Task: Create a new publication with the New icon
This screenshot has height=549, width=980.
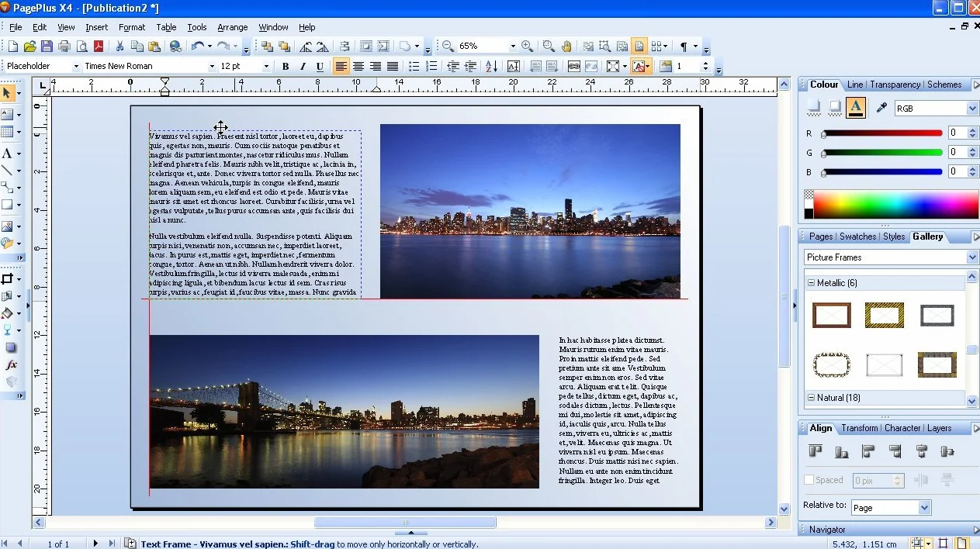Action: pos(12,47)
